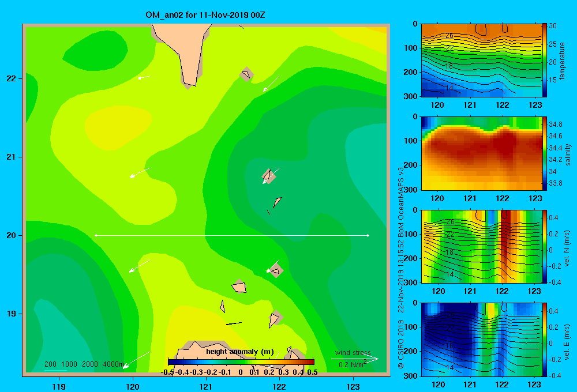Open the salinity cross-section panel

point(481,153)
